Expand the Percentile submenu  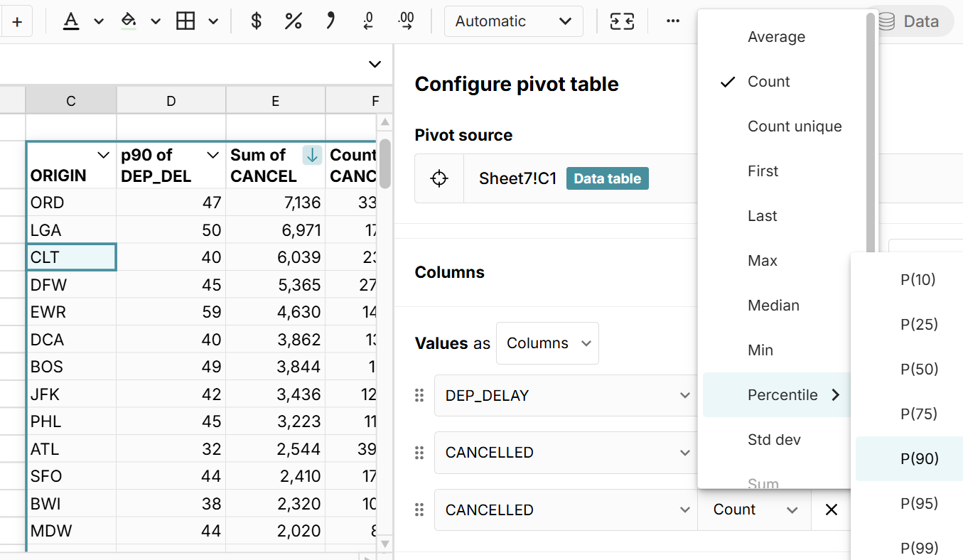click(x=784, y=395)
